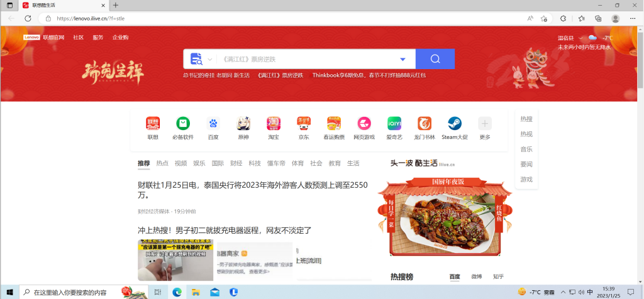Open the 百度 shortcut icon
The width and height of the screenshot is (644, 299).
[x=213, y=124]
